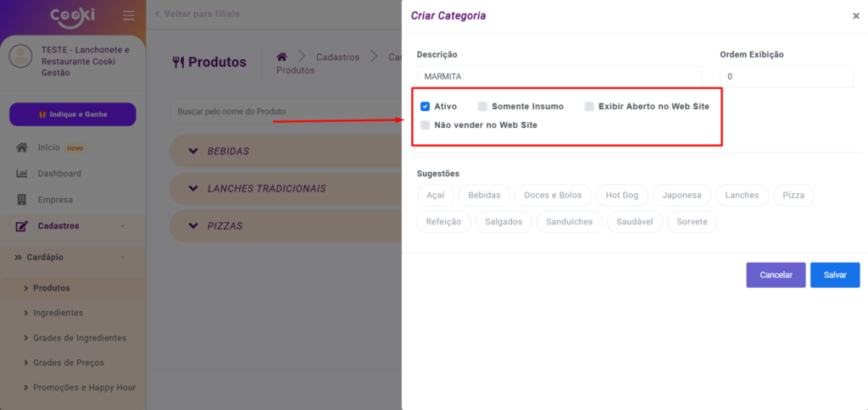Click the Ordem Exibição field
The image size is (868, 410).
tap(786, 76)
